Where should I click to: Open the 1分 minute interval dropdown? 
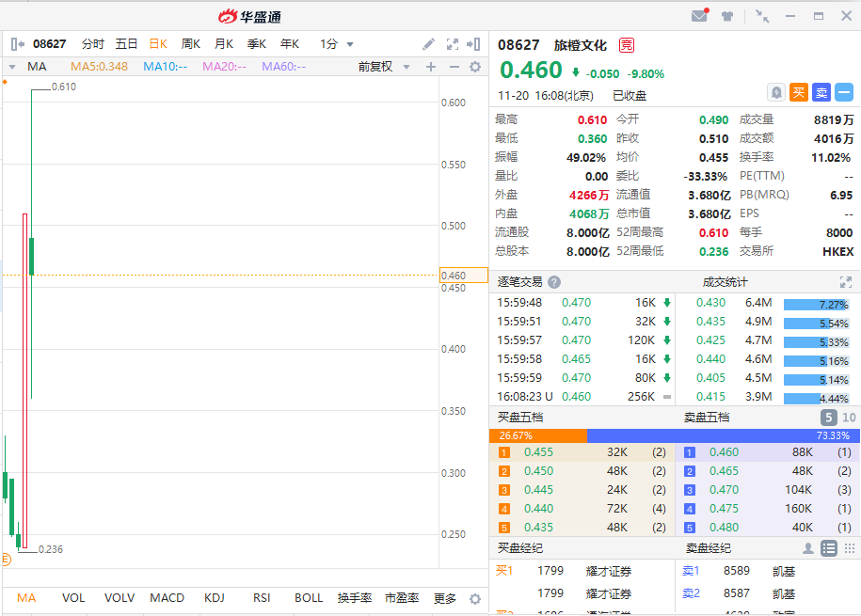click(x=337, y=44)
